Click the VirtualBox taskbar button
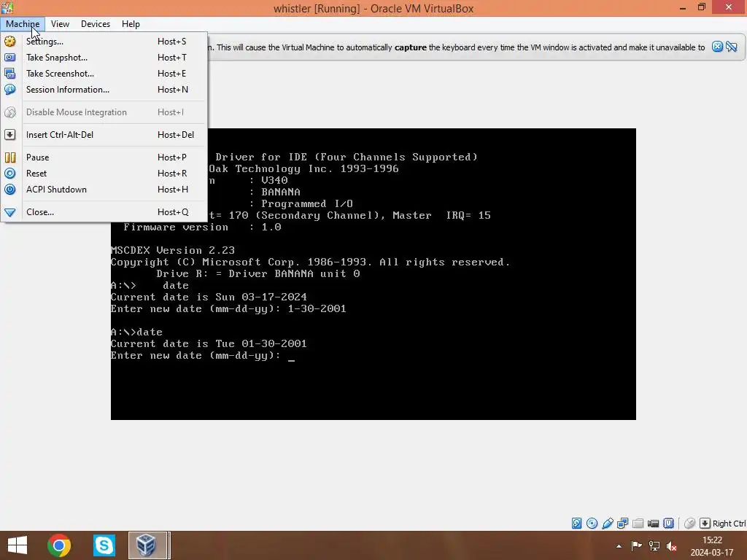This screenshot has height=560, width=747. coord(148,545)
